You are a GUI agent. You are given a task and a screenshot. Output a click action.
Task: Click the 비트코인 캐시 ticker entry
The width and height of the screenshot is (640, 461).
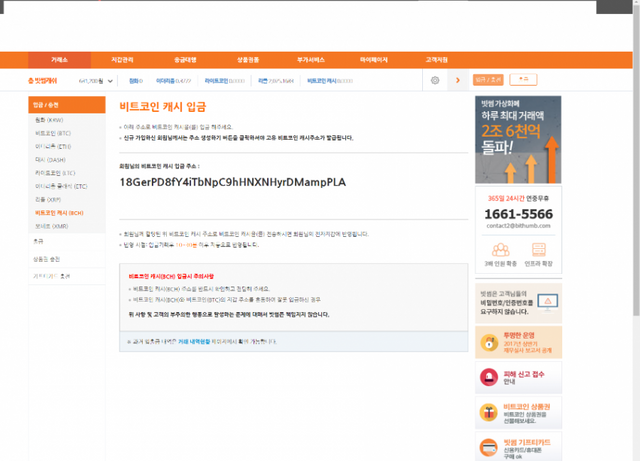(x=330, y=81)
